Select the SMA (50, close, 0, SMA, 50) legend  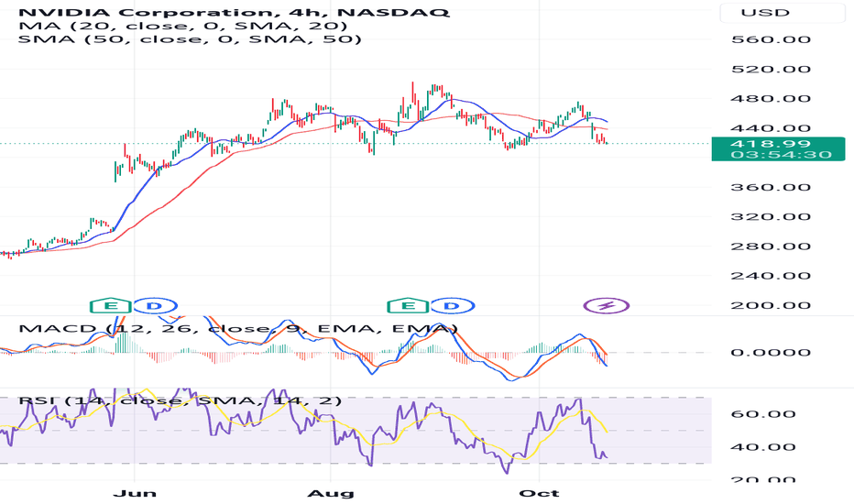[x=190, y=39]
